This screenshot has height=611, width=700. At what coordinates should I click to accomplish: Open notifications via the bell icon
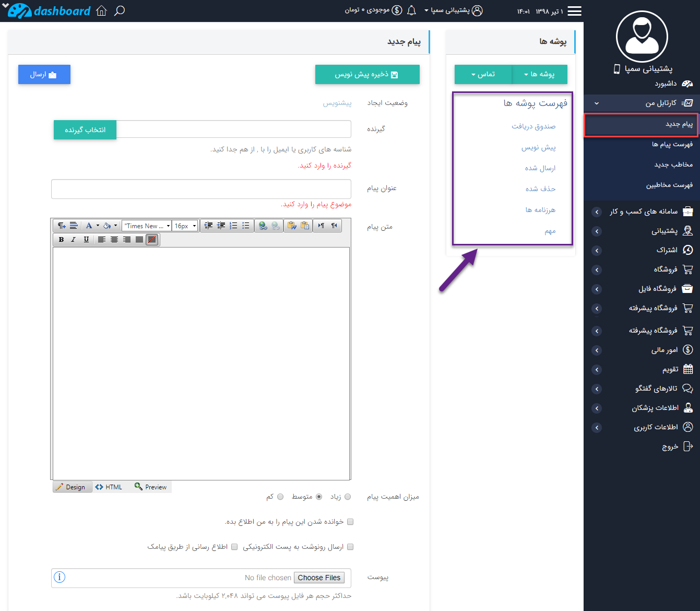click(x=412, y=10)
